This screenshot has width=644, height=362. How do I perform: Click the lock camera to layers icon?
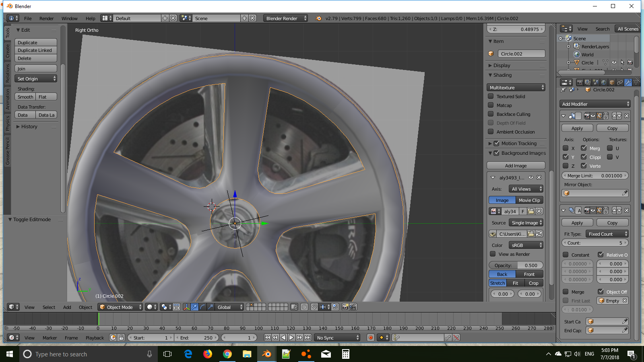[294, 307]
